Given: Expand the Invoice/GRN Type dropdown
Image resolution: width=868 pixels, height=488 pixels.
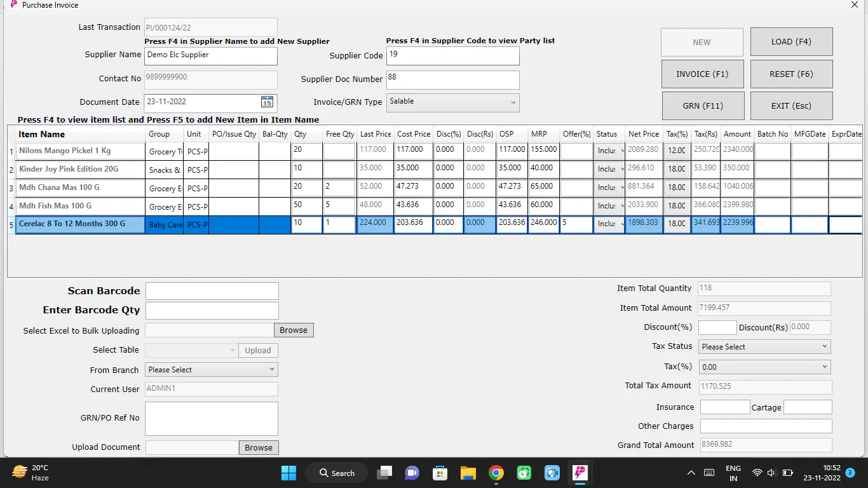Looking at the screenshot, I should pos(452,102).
